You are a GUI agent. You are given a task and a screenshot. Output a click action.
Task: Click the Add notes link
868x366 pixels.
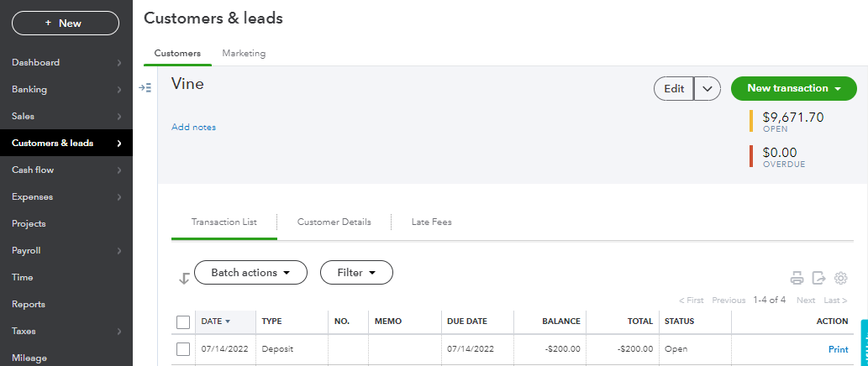point(193,128)
